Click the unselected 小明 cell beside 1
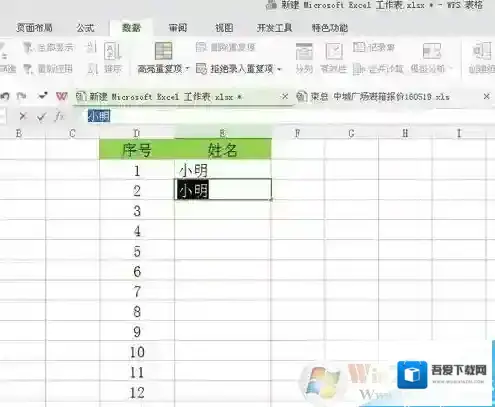This screenshot has width=495, height=407. point(223,170)
